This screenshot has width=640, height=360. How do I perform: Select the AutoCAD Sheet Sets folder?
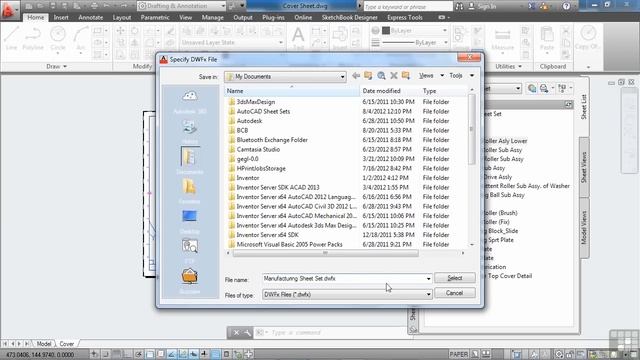point(263,111)
